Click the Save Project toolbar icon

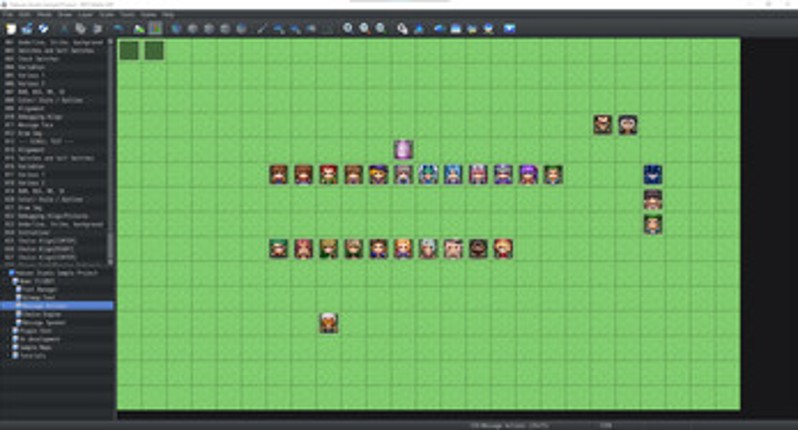coord(44,28)
